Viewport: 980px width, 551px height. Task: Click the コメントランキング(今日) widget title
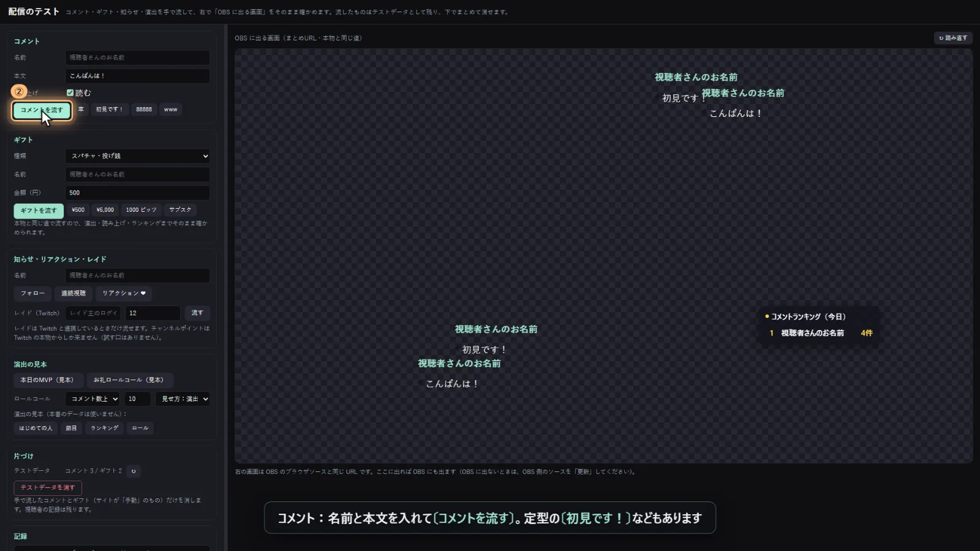click(809, 317)
